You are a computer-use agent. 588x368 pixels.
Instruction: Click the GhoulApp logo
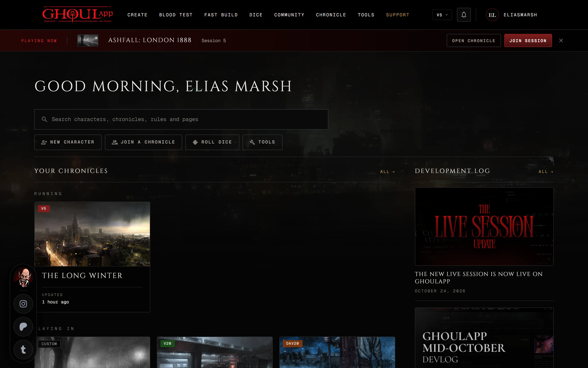pyautogui.click(x=78, y=14)
